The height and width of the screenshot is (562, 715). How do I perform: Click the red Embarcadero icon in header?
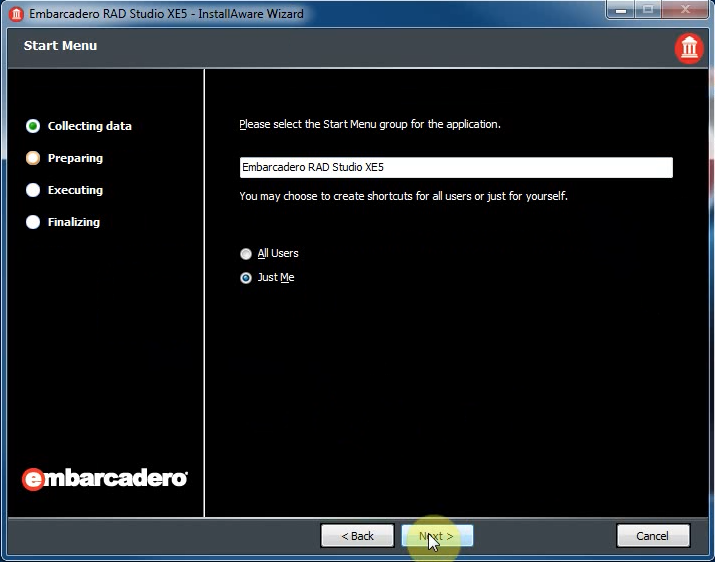tap(689, 47)
